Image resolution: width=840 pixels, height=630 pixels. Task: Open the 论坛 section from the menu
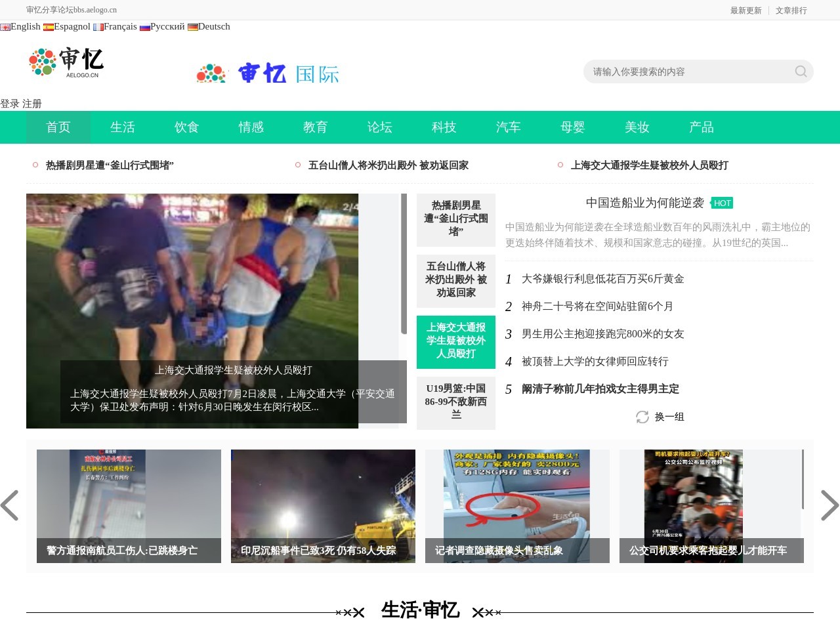(x=379, y=127)
